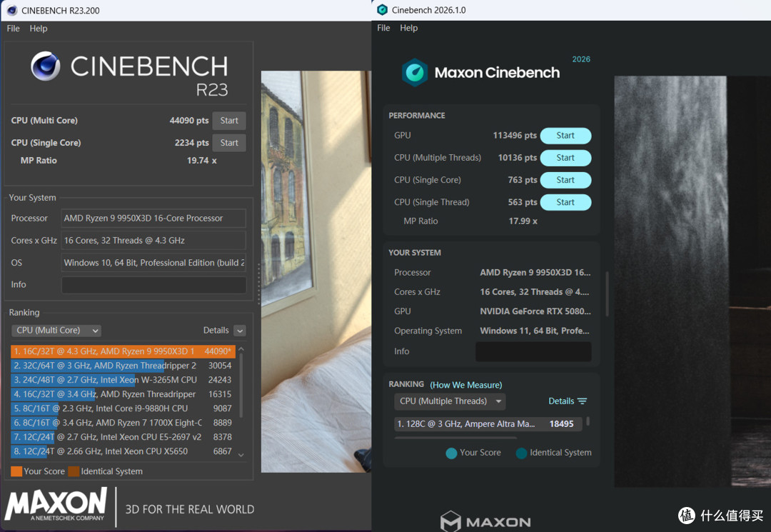Viewport: 771px width, 532px height.
Task: Click the 2026 multi-thread score 10136 pts
Action: click(x=518, y=157)
